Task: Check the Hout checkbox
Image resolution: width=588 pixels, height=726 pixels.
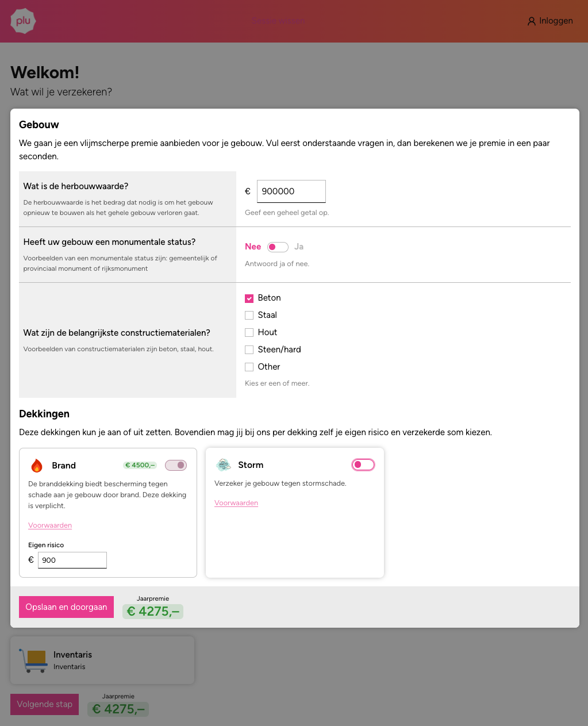Action: click(249, 333)
